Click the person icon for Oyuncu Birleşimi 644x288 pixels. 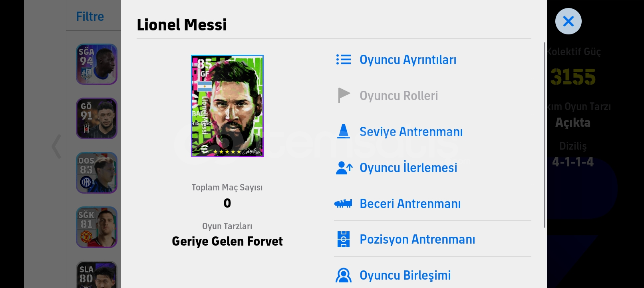343,275
